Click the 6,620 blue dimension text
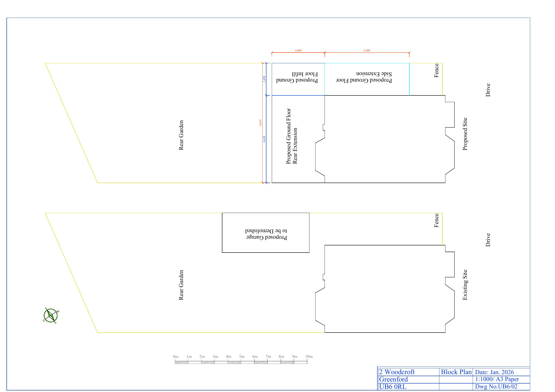 click(x=264, y=139)
